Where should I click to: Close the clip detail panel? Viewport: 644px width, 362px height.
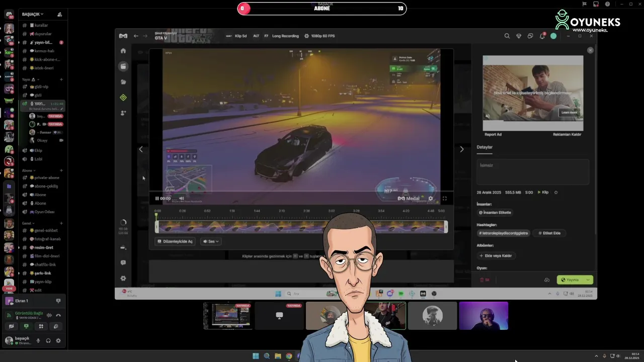[x=590, y=50]
